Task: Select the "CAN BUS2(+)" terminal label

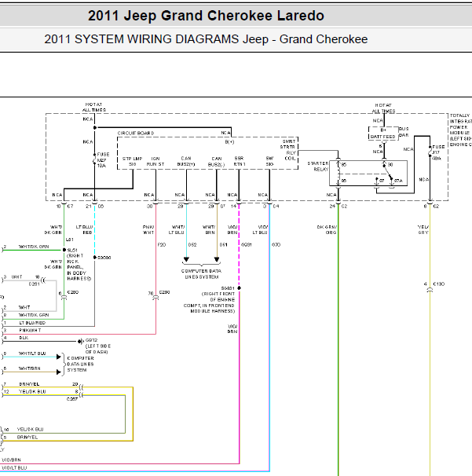Action: pos(186,162)
